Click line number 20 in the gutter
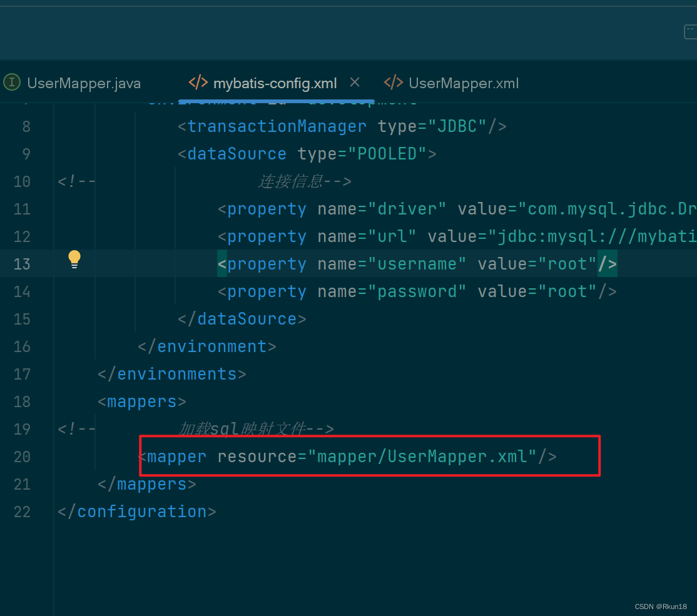 click(x=22, y=457)
